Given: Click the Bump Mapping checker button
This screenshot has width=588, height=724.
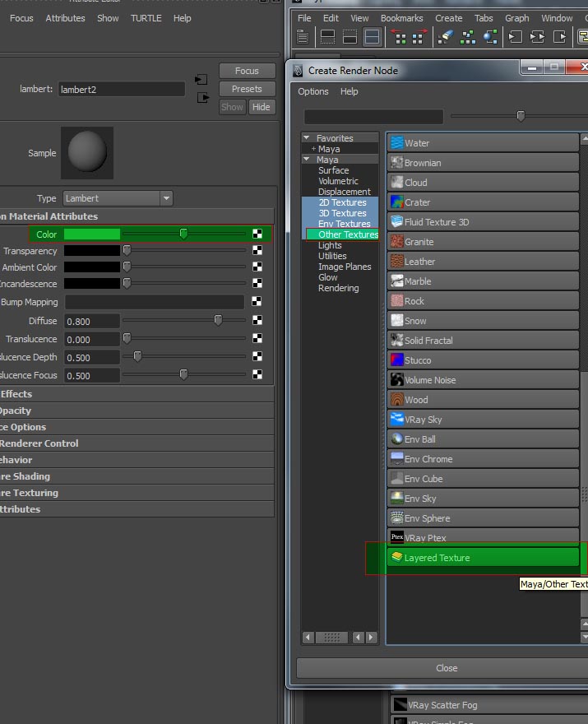Looking at the screenshot, I should pyautogui.click(x=257, y=301).
